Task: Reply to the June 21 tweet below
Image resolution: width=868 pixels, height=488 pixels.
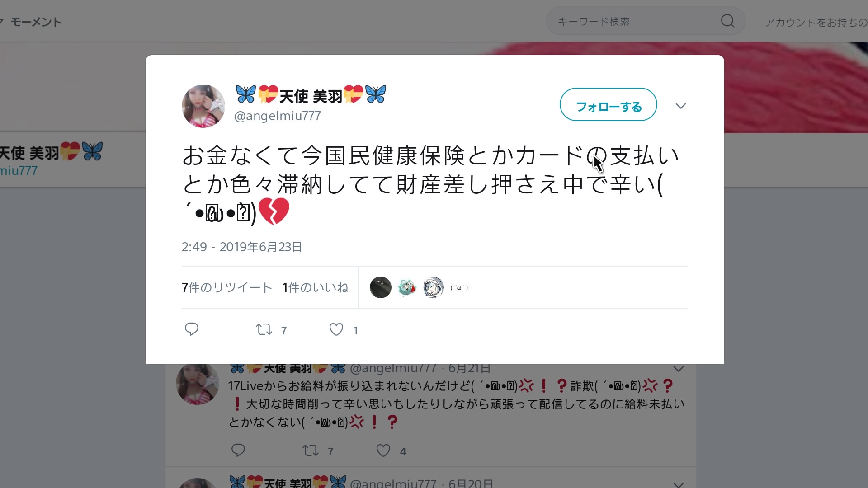Action: pyautogui.click(x=238, y=450)
